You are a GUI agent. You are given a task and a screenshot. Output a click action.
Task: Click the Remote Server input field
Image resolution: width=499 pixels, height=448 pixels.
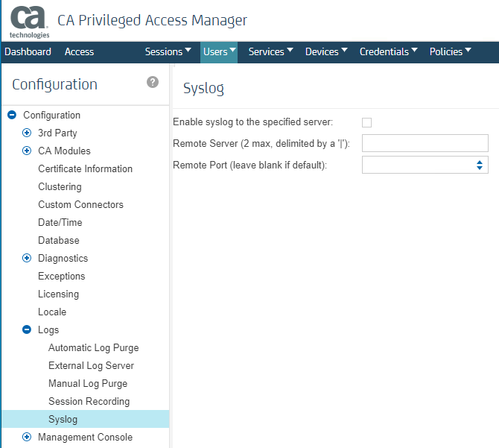[x=425, y=143]
